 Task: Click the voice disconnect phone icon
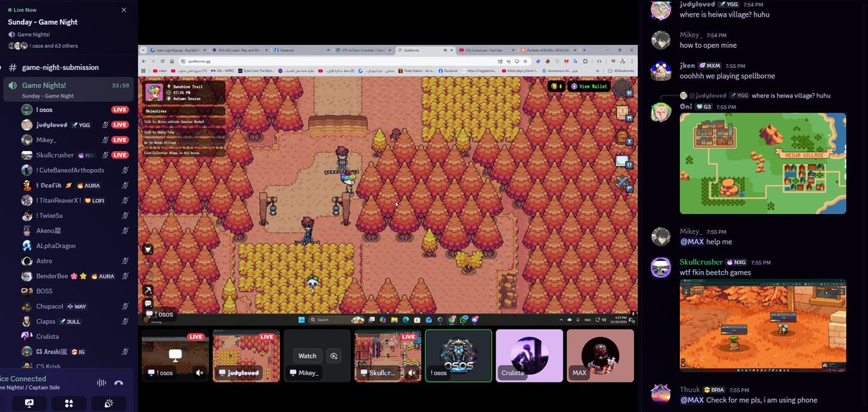click(x=119, y=382)
